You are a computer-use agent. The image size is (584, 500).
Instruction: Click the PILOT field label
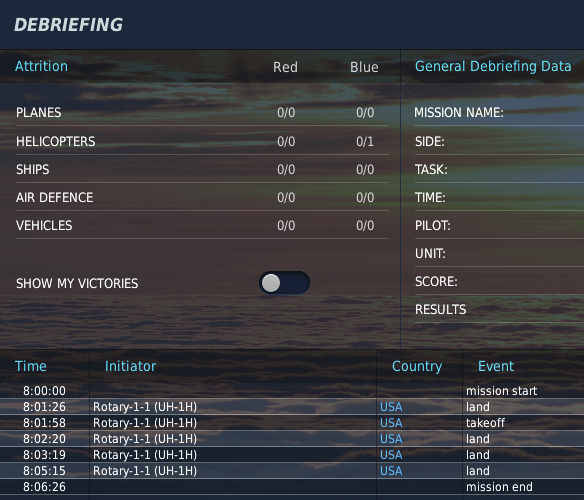pos(433,225)
